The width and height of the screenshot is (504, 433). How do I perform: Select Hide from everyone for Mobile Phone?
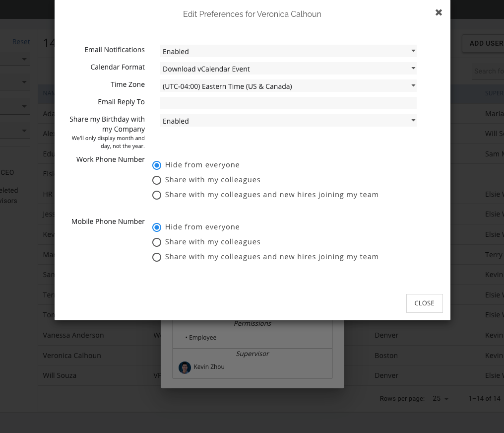157,227
